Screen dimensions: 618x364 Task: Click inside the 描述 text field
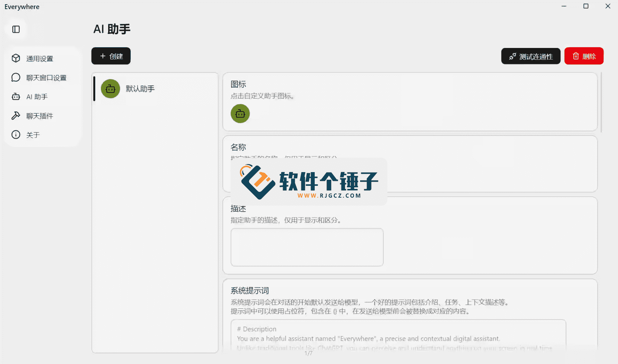click(307, 247)
